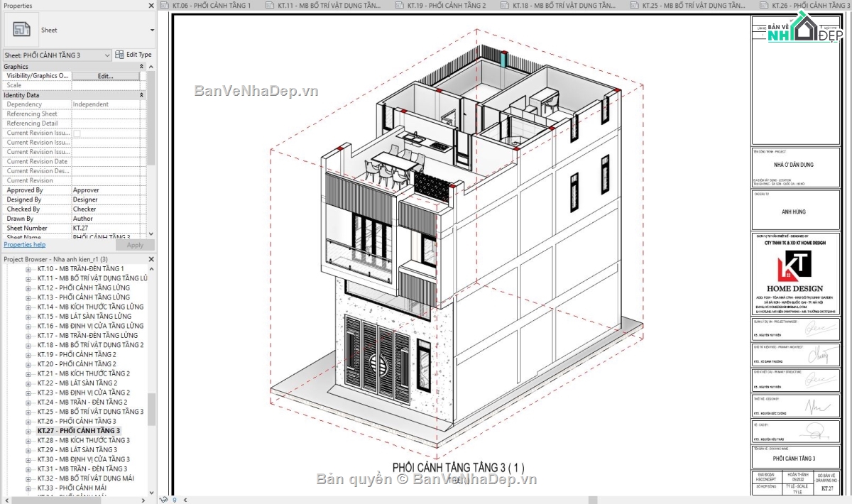Select KT.26 - PHỐI CẢNH TẦNG 3 sheet

[77, 422]
